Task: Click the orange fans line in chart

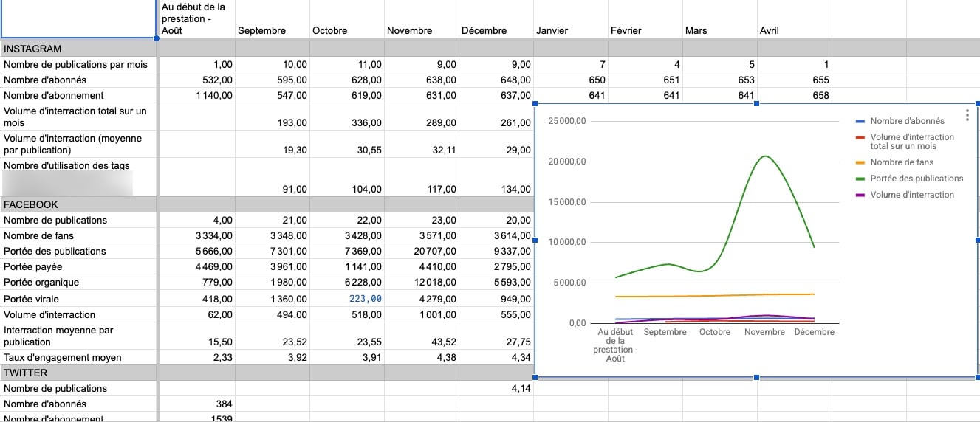Action: (x=715, y=295)
